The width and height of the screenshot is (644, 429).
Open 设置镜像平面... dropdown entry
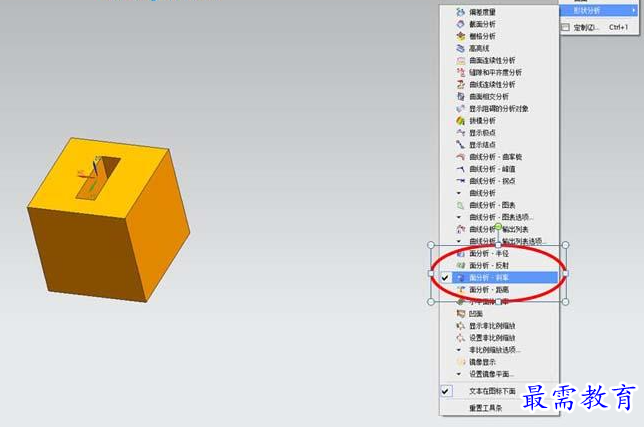click(459, 374)
